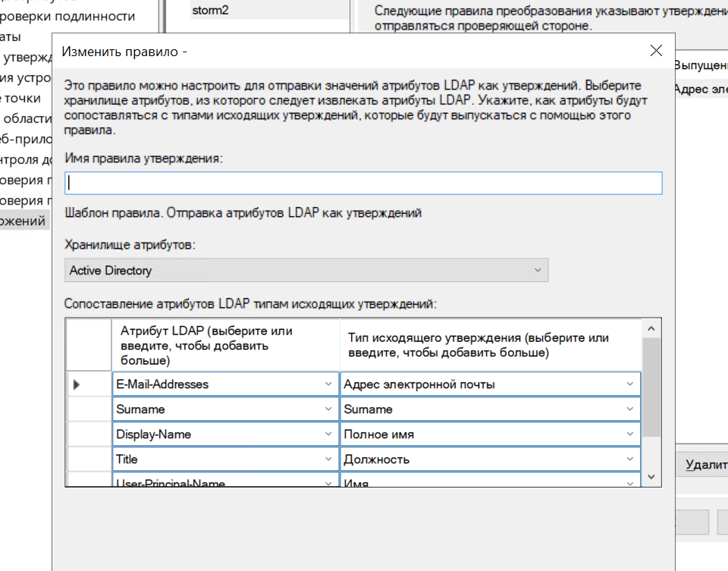The height and width of the screenshot is (571, 728).
Task: Select the storm2 item in background list
Action: point(209,11)
